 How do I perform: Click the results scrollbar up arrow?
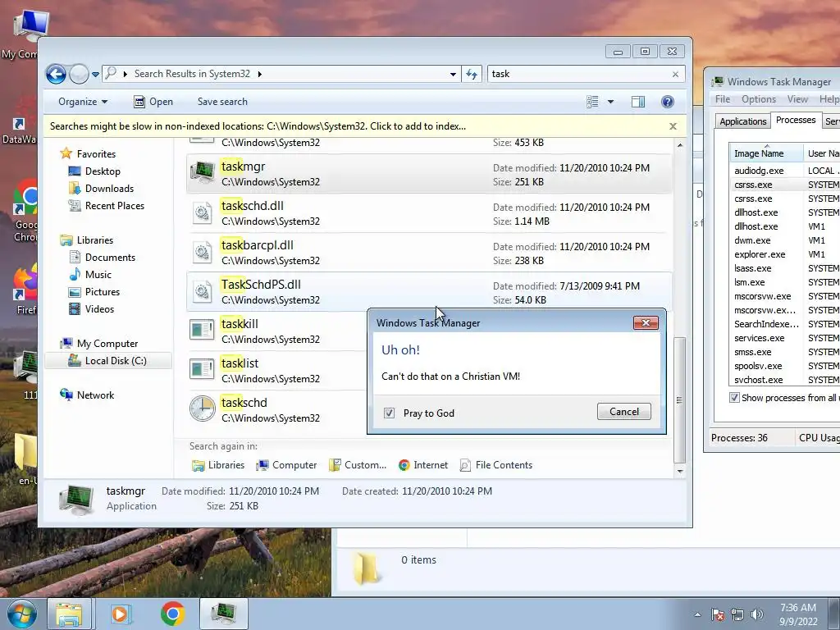(x=680, y=145)
